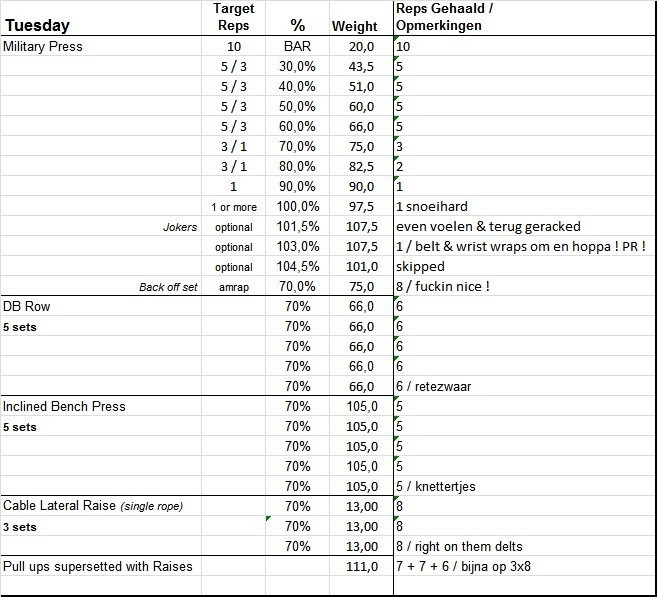This screenshot has width=657, height=597.
Task: Select the Weight column header cell
Action: [354, 26]
